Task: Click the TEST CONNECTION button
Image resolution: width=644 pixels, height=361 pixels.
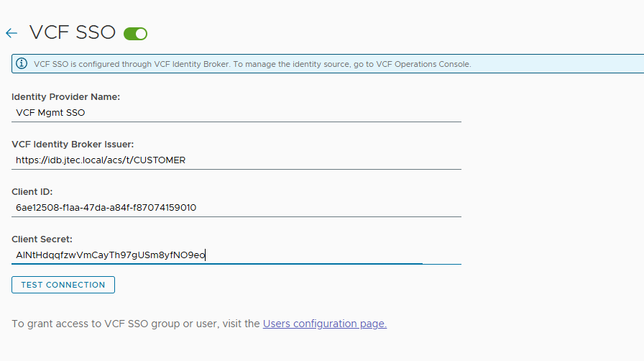Action: (x=63, y=285)
